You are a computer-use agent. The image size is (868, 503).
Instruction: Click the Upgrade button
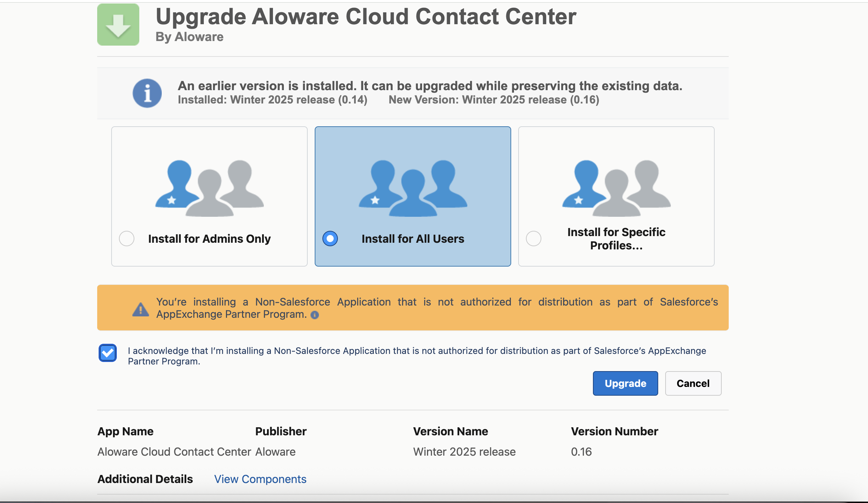point(625,383)
